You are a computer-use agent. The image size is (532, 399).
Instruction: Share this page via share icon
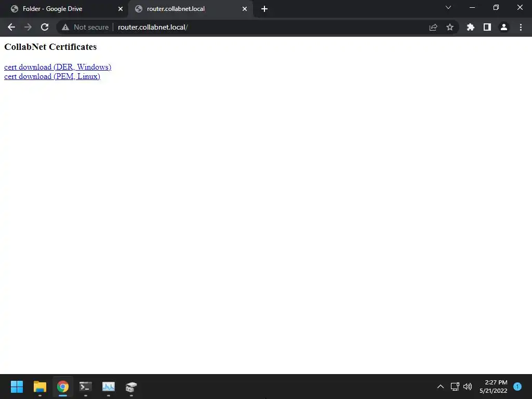[433, 27]
